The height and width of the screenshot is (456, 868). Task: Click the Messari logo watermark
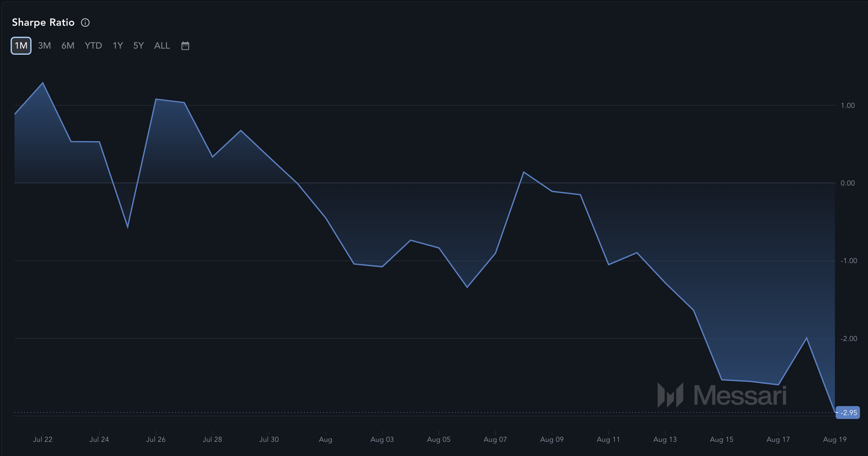(722, 395)
